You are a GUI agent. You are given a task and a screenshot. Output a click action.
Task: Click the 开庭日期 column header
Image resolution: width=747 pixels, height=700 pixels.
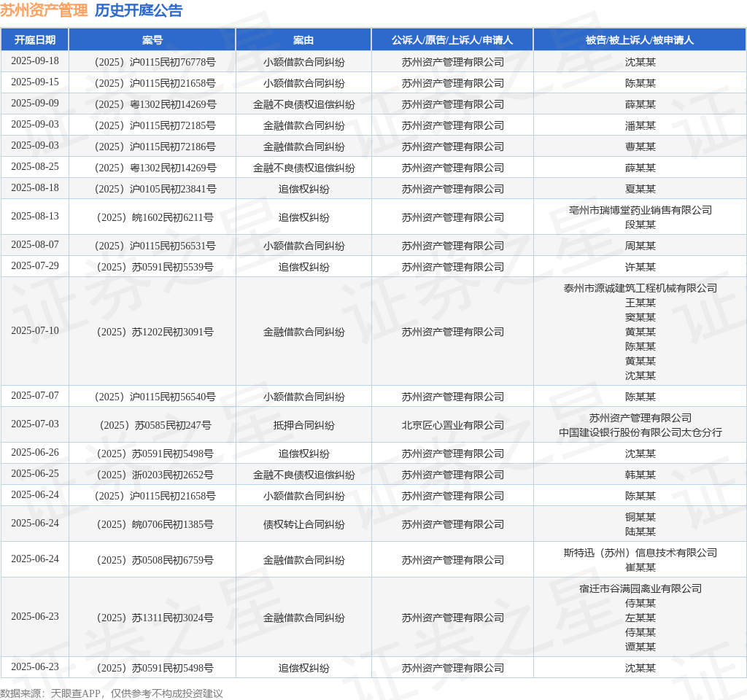(35, 40)
